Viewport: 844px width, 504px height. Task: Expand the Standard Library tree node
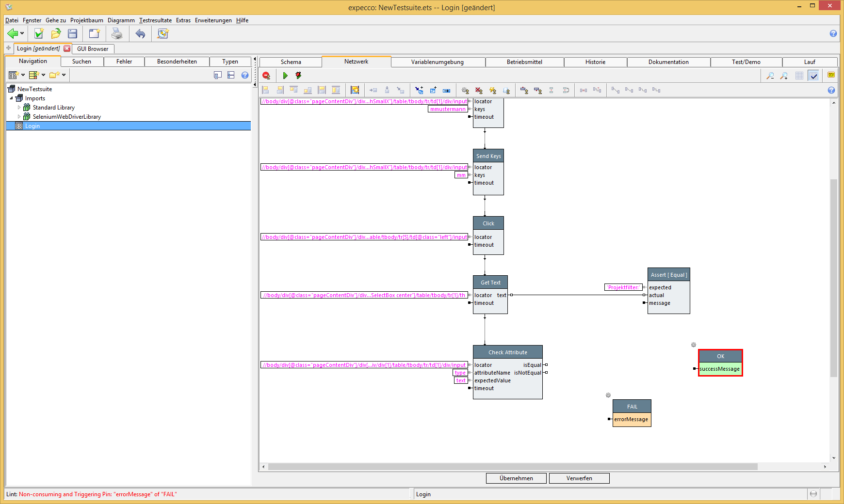pos(19,108)
